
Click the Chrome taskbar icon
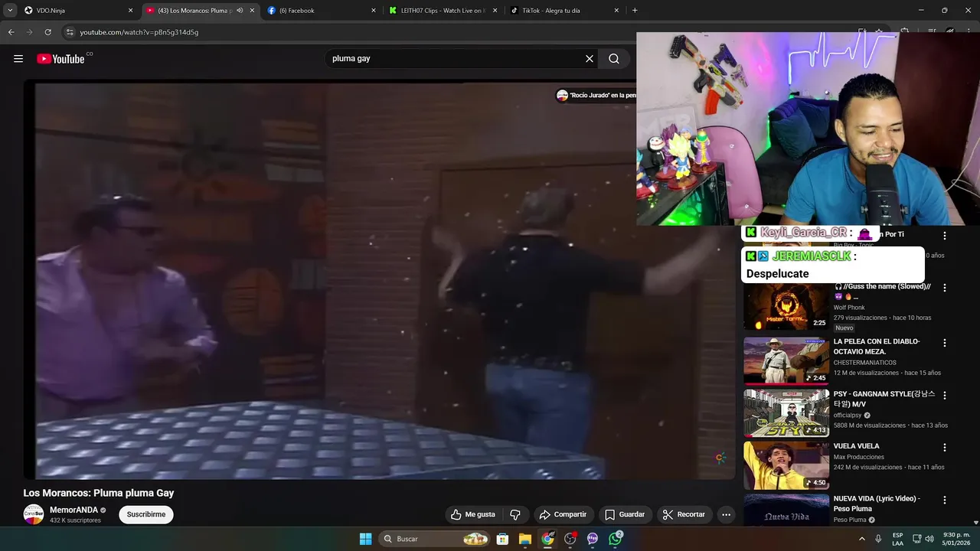(x=547, y=539)
